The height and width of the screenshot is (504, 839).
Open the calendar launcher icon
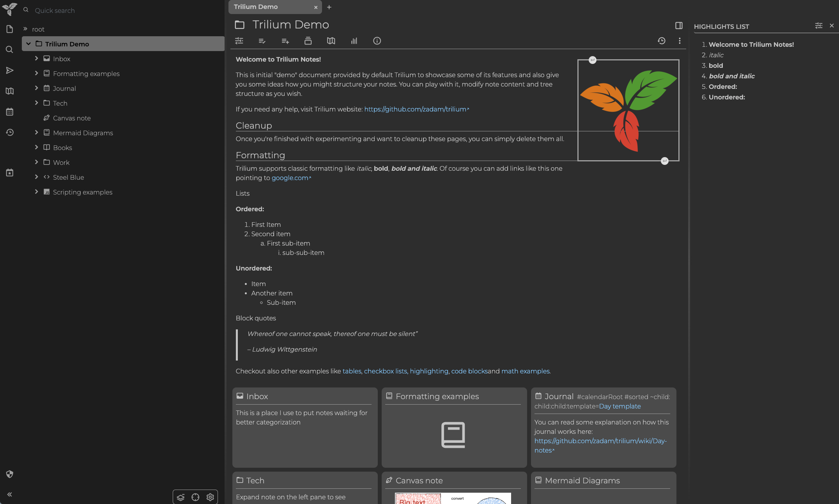pos(10,112)
